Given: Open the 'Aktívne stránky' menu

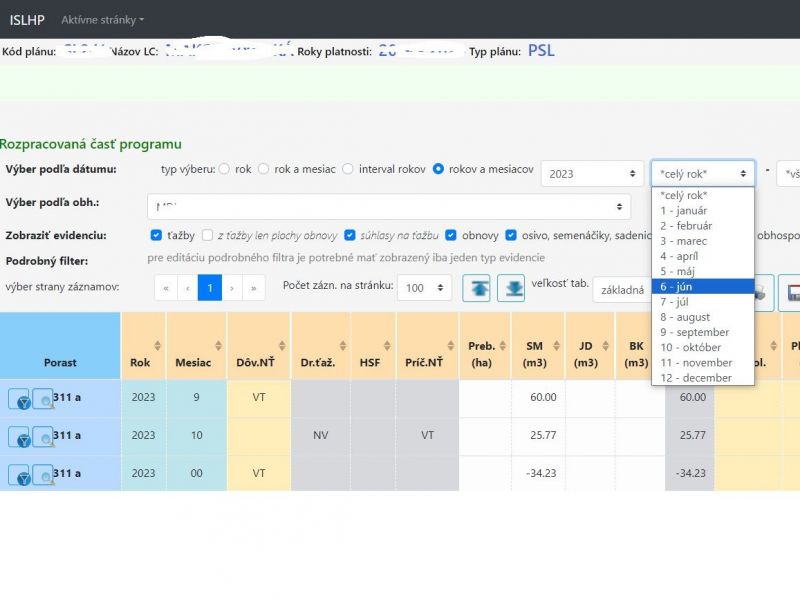Looking at the screenshot, I should point(102,19).
